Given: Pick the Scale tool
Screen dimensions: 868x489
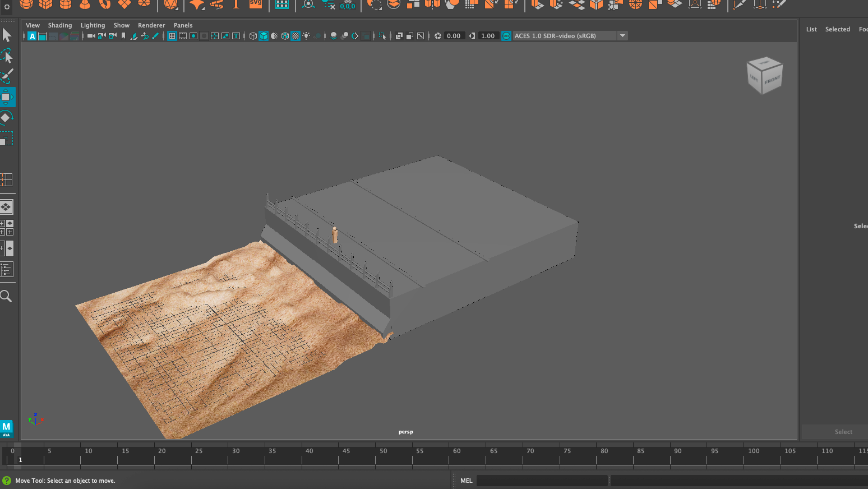Looking at the screenshot, I should pos(7,138).
